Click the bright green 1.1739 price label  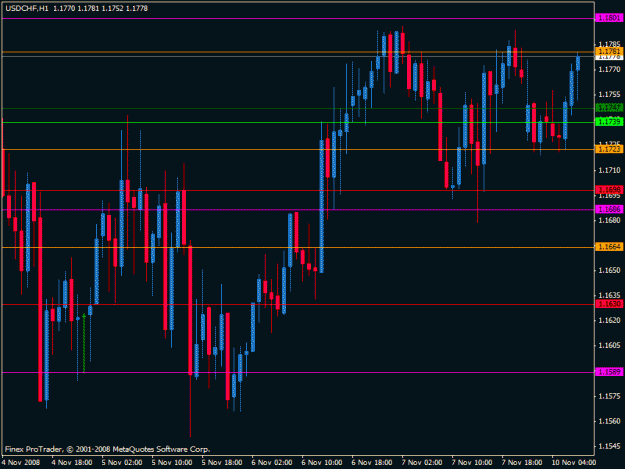coord(609,122)
